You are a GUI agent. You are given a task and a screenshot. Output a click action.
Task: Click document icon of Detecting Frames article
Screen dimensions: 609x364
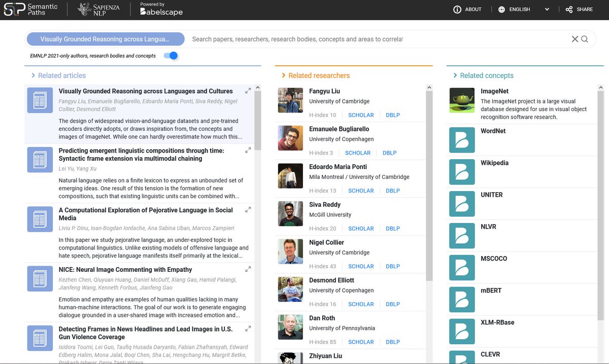pyautogui.click(x=40, y=338)
